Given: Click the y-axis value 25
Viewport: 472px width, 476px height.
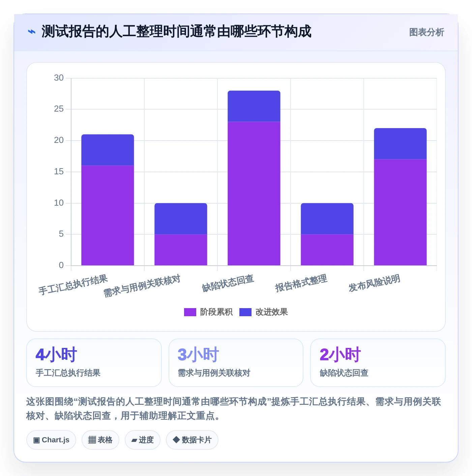Looking at the screenshot, I should [x=59, y=109].
